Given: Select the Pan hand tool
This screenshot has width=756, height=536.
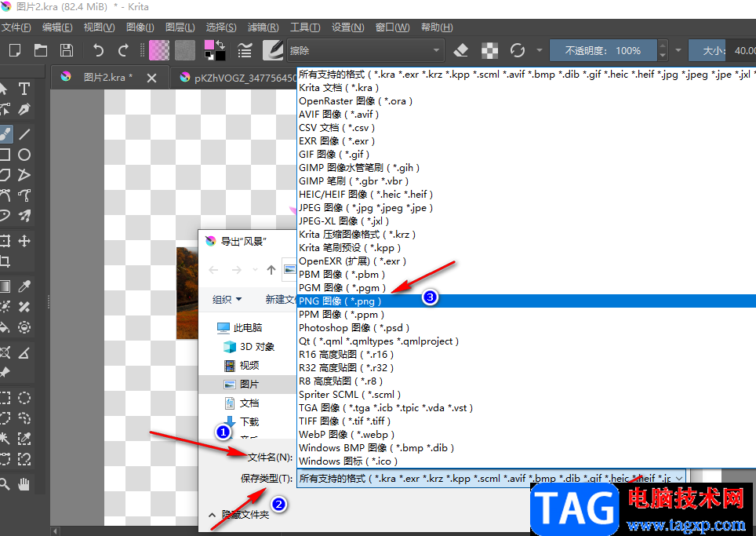Looking at the screenshot, I should 24,484.
